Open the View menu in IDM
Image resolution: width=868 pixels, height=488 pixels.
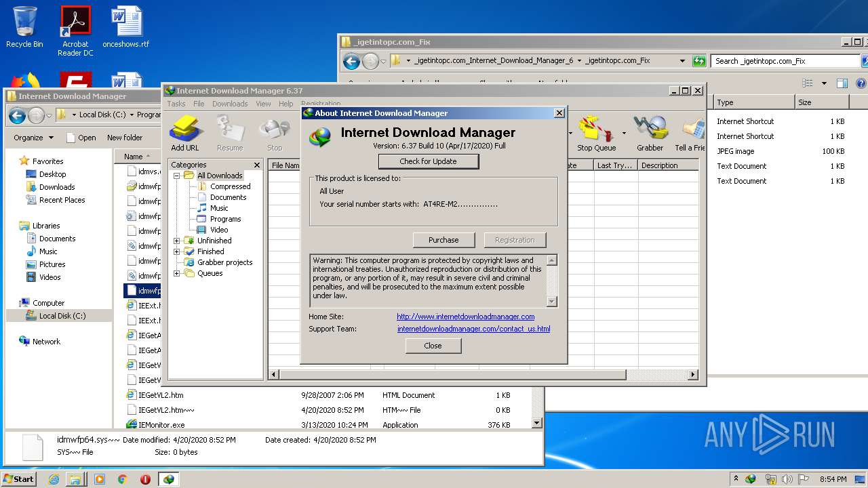[x=263, y=104]
